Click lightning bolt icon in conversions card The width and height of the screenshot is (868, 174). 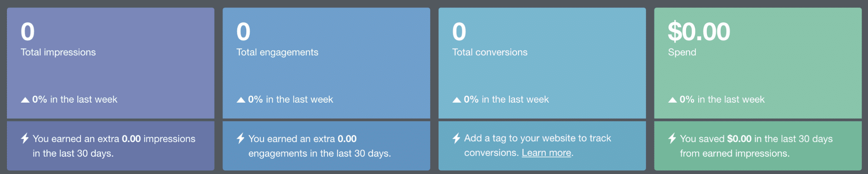click(456, 138)
